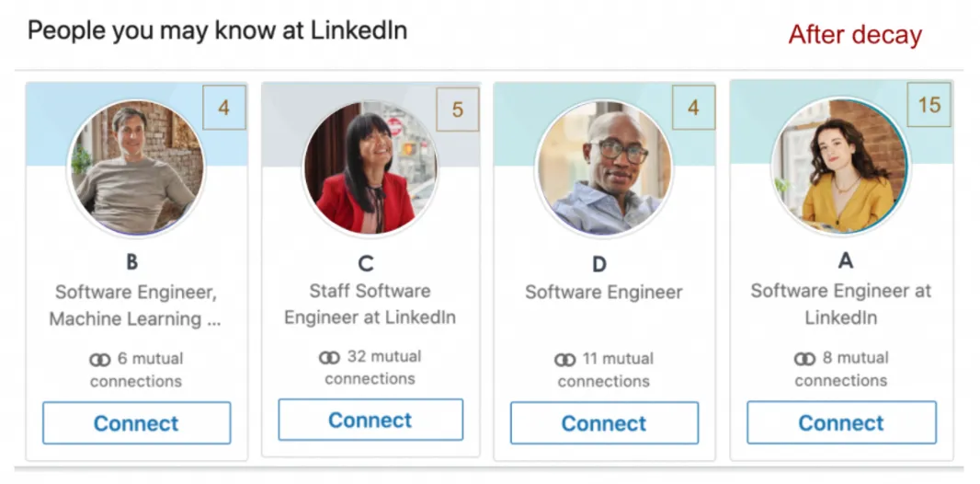Open profile photo of man with glasses
The width and height of the screenshot is (980, 484).
[604, 167]
